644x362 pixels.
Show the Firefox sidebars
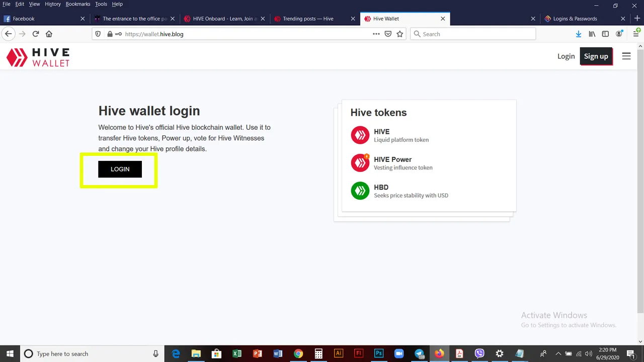[x=605, y=34]
